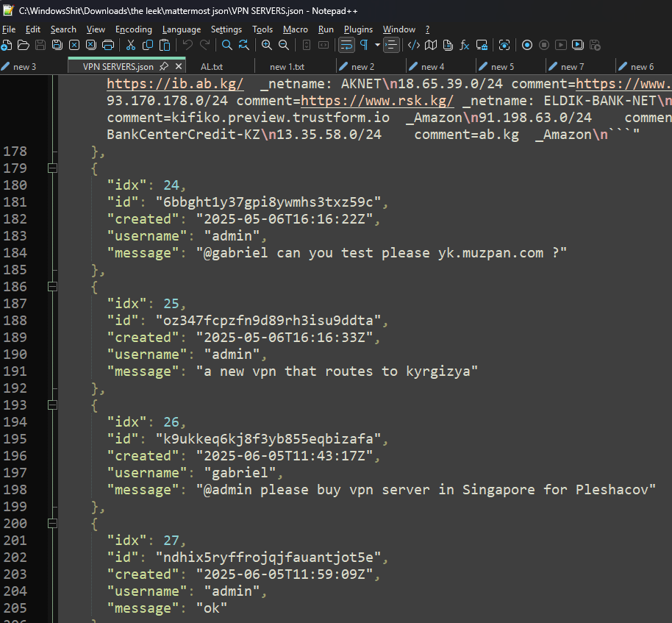Open Find with the magnifier icon
The height and width of the screenshot is (623, 672).
[226, 45]
